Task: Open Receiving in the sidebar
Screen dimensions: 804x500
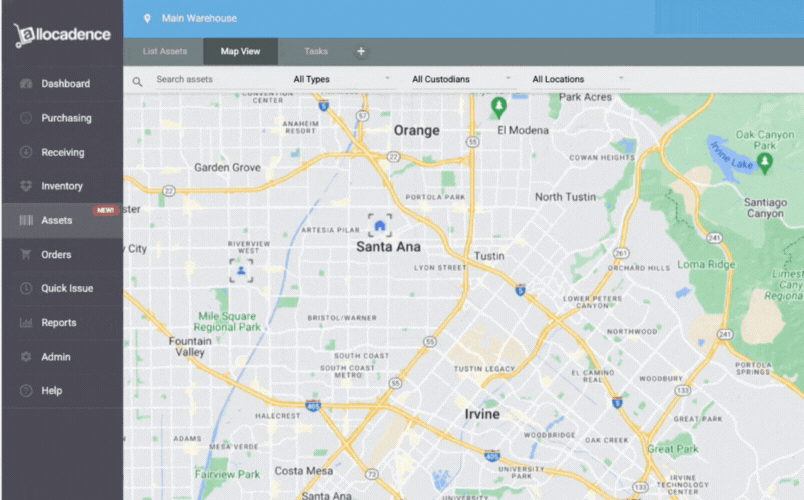Action: click(x=63, y=152)
